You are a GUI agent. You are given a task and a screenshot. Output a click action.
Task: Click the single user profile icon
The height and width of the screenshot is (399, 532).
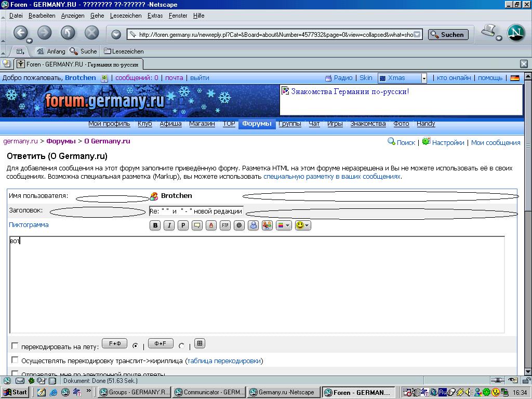point(253,225)
